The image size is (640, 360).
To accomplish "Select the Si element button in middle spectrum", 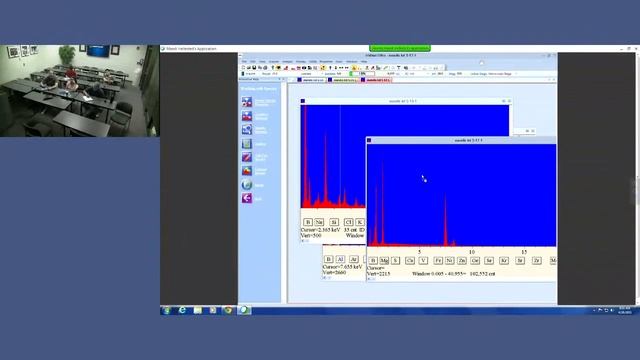I will coord(334,222).
